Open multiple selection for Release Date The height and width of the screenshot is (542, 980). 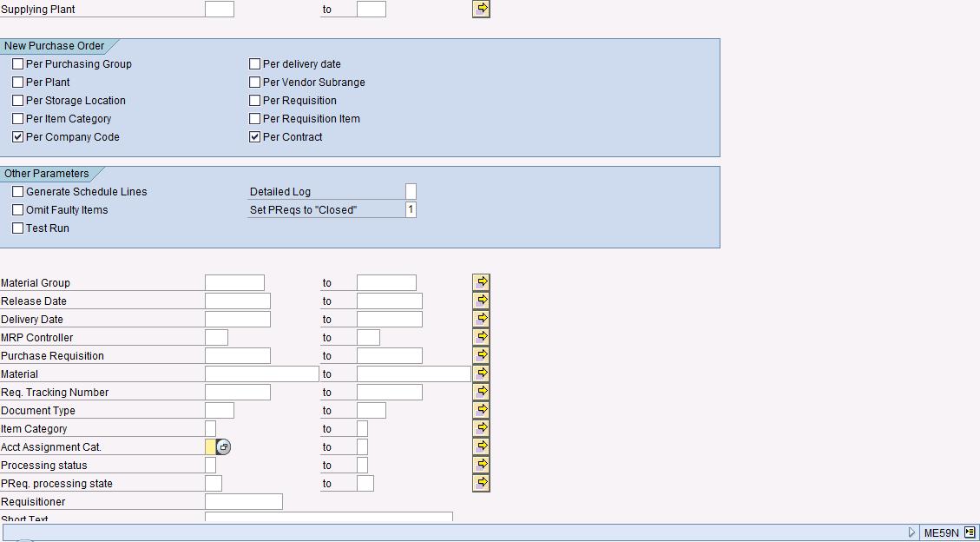480,300
